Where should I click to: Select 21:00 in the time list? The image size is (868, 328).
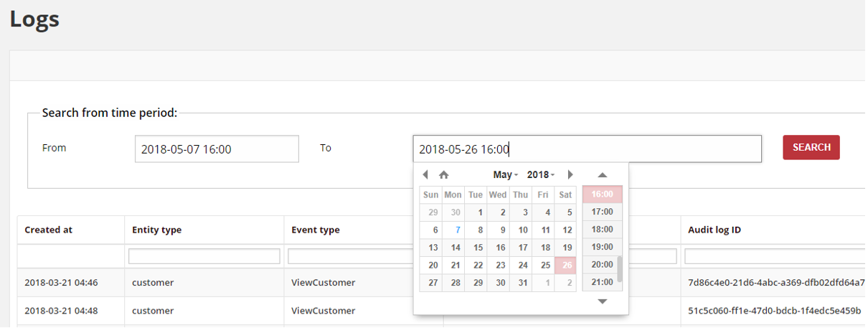602,282
